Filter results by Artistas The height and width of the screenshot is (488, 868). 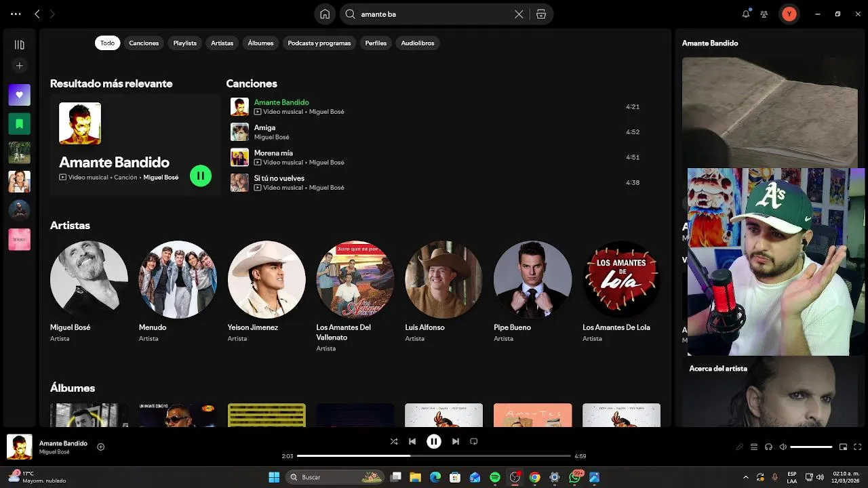(222, 43)
